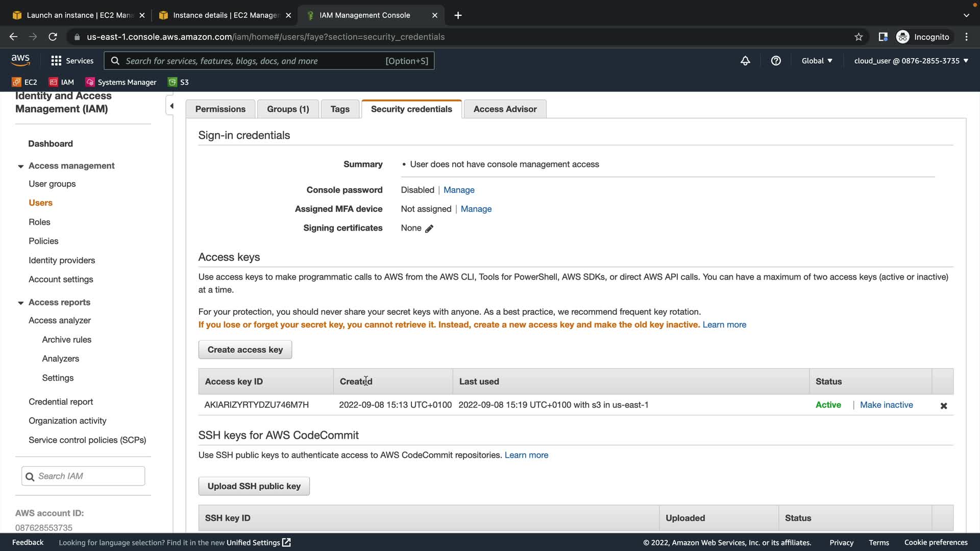Click Manage link for Console password
The image size is (980, 551).
tap(458, 190)
